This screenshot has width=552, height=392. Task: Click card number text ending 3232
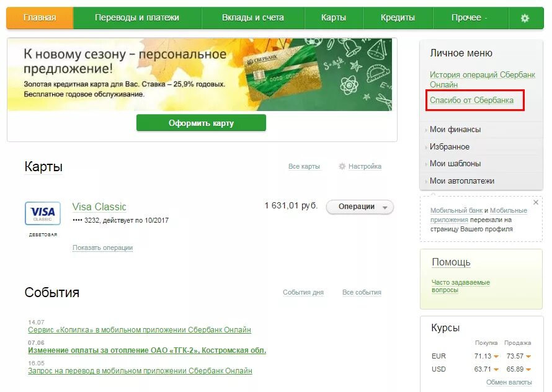click(x=120, y=220)
